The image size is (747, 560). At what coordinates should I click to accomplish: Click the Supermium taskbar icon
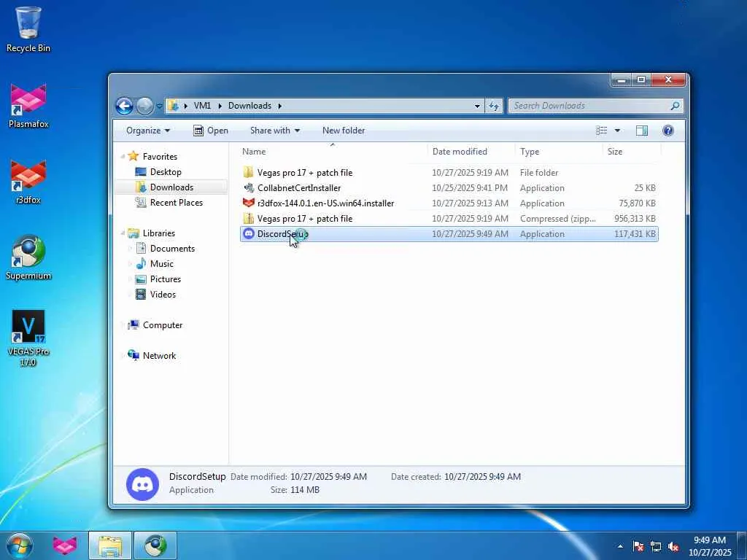coord(155,545)
